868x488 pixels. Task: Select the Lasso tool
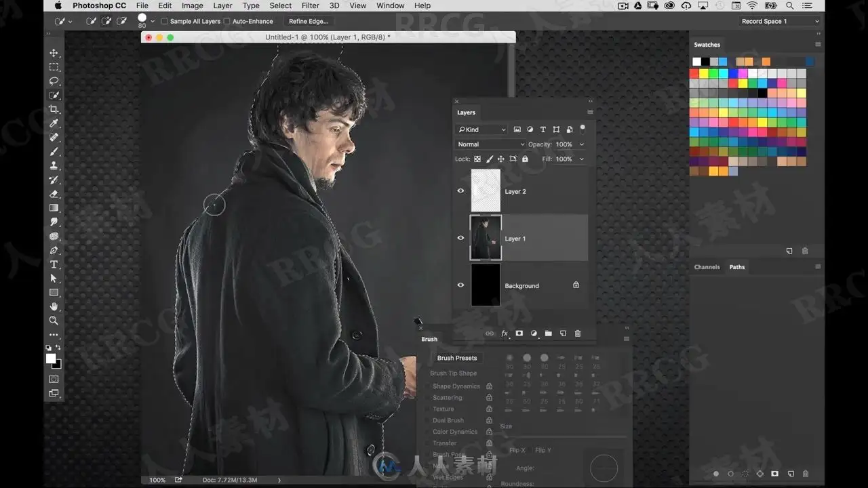coord(54,81)
